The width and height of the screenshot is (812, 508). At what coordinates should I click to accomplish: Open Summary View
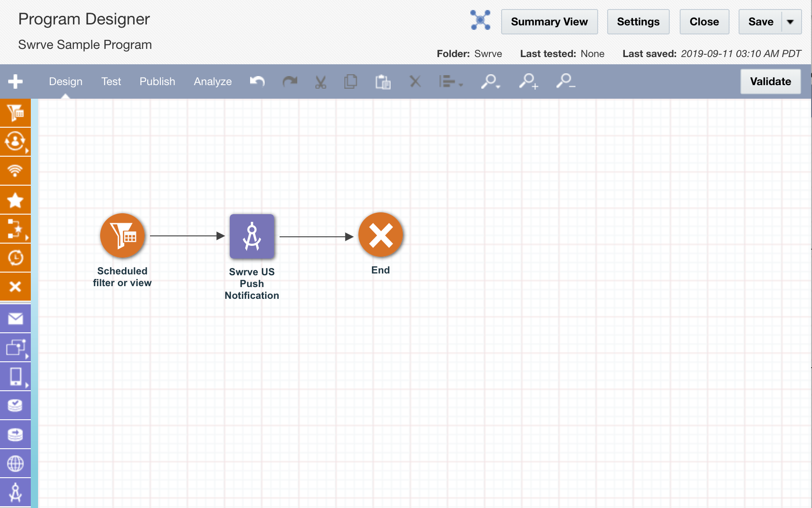coord(549,22)
